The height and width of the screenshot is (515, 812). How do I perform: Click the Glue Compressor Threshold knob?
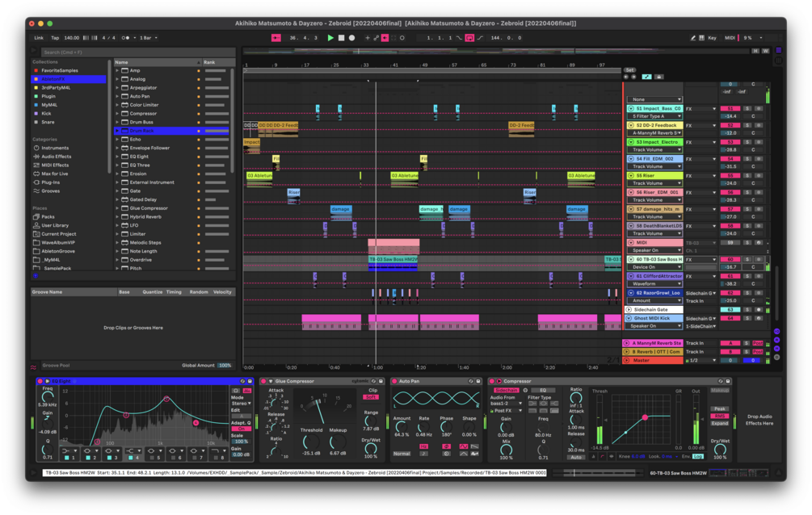311,442
